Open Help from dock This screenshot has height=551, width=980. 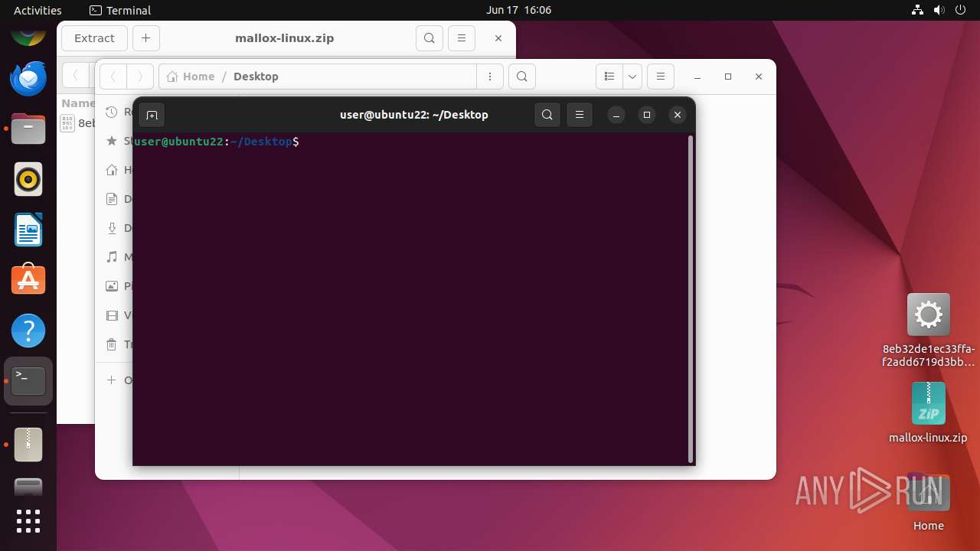pyautogui.click(x=28, y=331)
